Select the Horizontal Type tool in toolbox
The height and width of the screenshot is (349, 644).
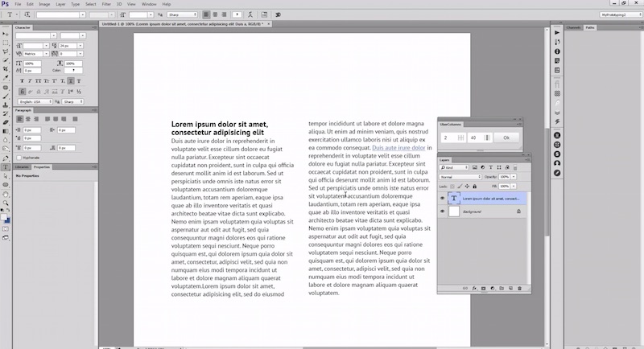tap(6, 167)
